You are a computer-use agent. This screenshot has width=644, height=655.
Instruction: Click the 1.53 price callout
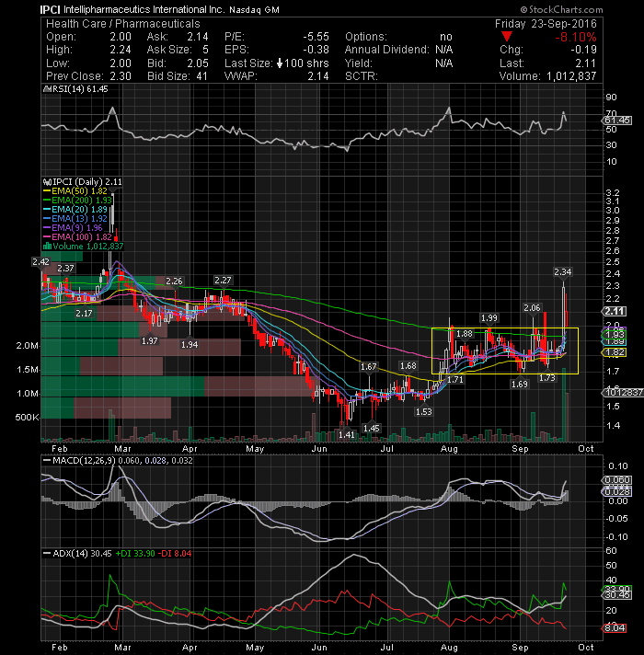[x=423, y=411]
